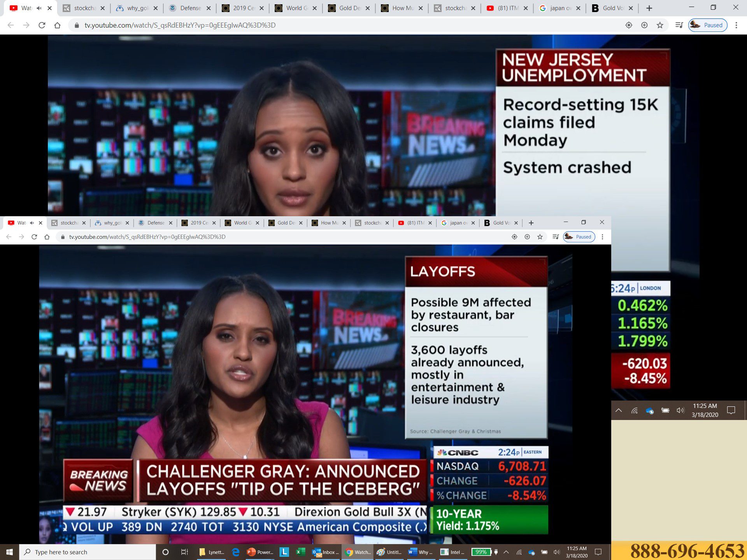Screen dimensions: 747x560
Task: Open location permission icon in top address bar
Action: pyautogui.click(x=629, y=25)
